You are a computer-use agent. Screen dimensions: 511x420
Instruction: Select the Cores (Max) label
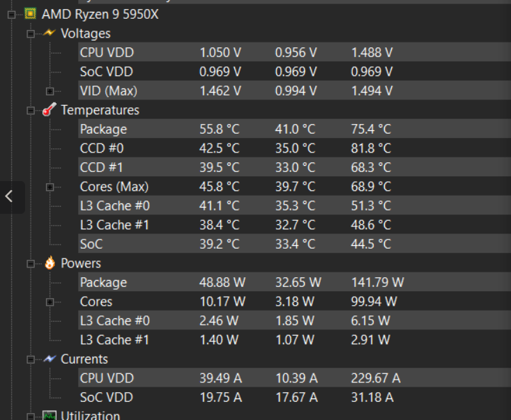tap(114, 187)
